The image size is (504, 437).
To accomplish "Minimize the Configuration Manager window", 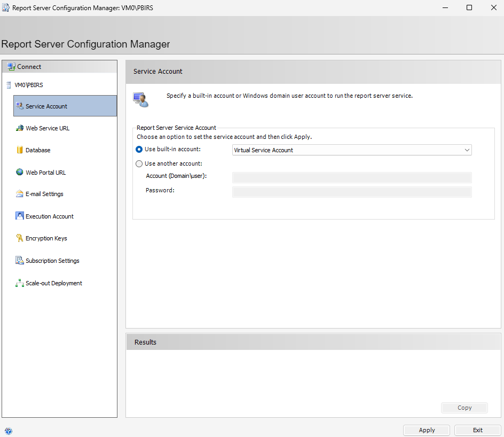I will point(445,7).
